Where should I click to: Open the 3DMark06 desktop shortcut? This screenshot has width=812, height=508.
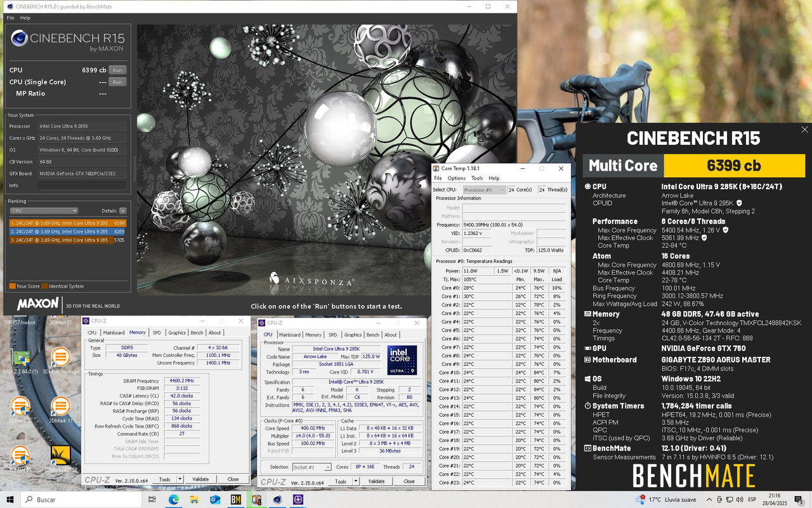click(20, 409)
